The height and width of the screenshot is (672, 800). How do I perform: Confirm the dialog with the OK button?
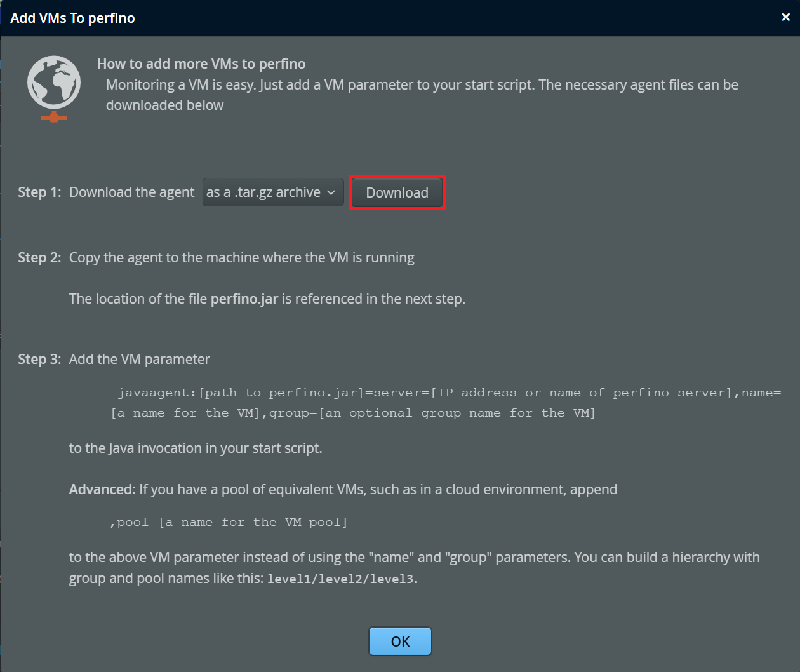400,642
